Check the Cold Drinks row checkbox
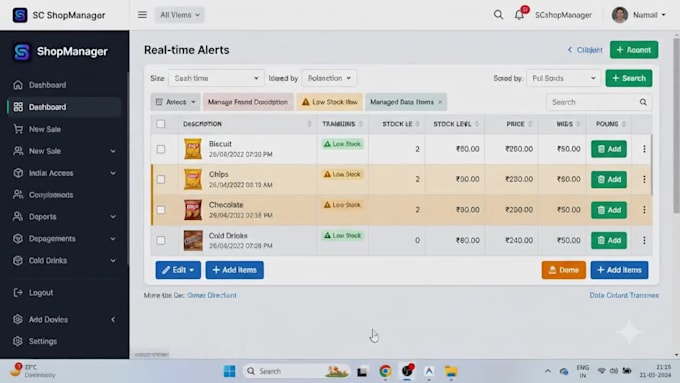The image size is (680, 383). tap(161, 240)
